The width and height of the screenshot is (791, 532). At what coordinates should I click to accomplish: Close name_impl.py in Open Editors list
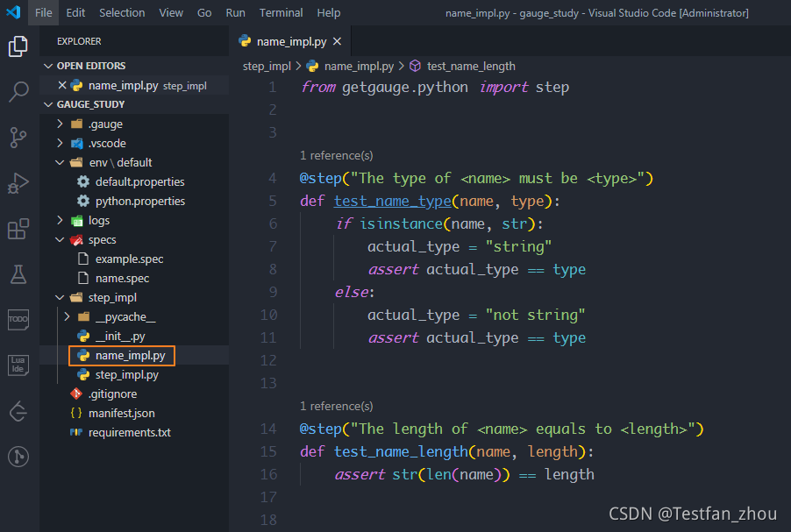point(62,85)
